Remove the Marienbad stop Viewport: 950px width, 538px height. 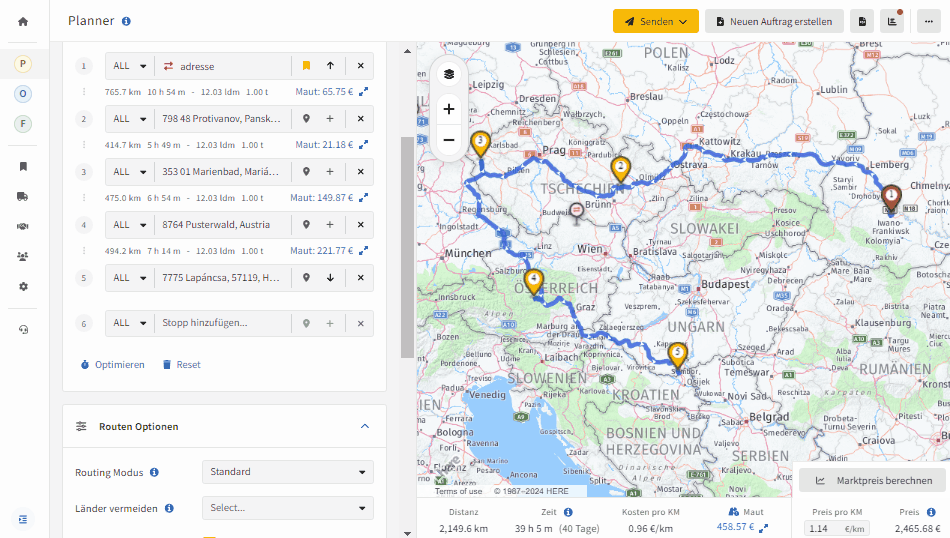(360, 171)
